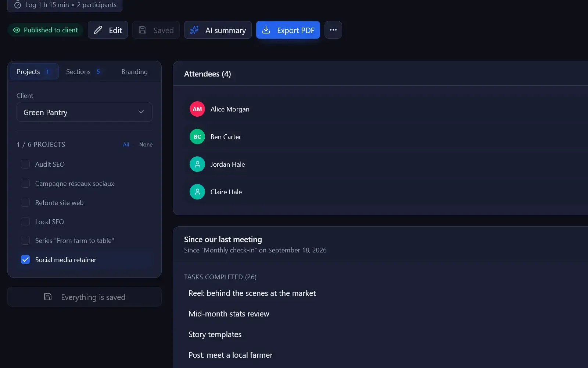Check the Local SEO checkbox
This screenshot has width=588, height=368.
click(25, 222)
